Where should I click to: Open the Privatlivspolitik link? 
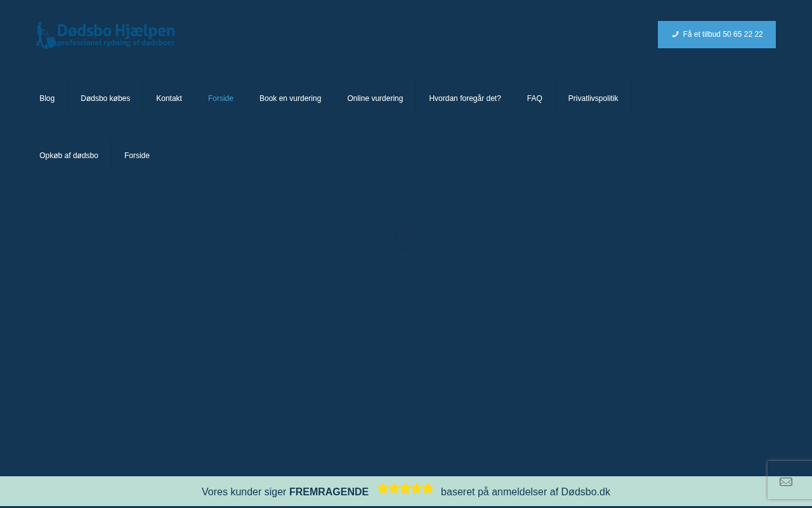593,98
